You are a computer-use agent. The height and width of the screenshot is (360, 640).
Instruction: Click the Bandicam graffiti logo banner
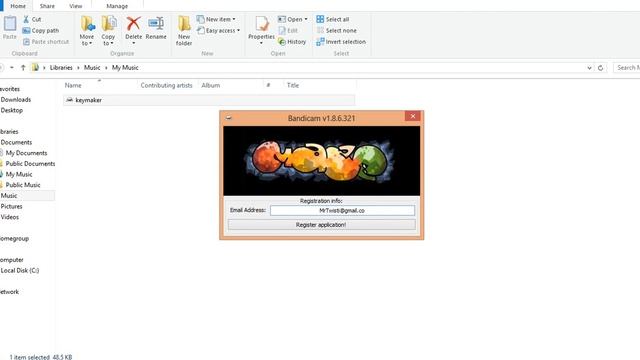click(x=322, y=161)
